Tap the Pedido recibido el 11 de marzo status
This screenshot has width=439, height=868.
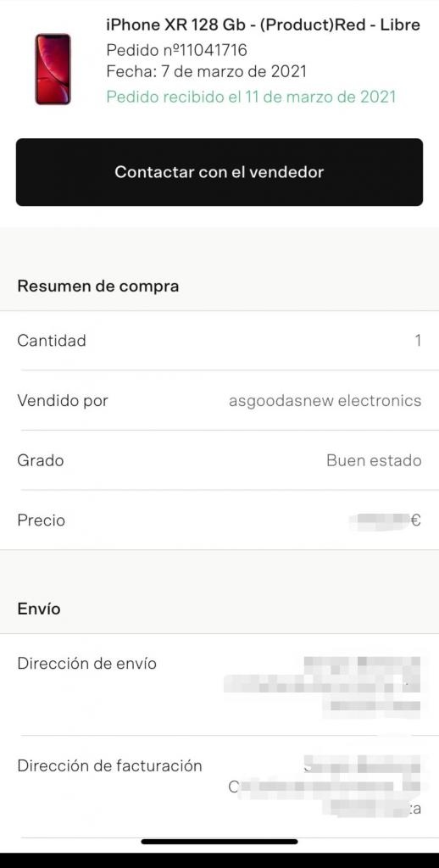pos(252,97)
